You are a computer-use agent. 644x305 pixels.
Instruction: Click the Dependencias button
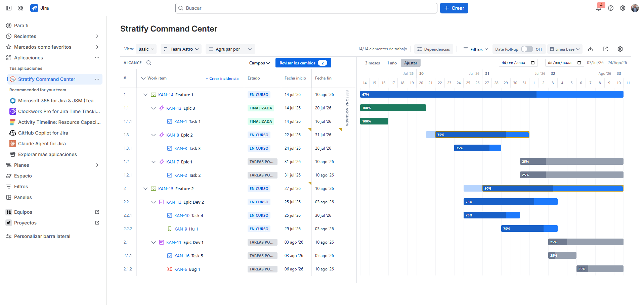(x=433, y=49)
